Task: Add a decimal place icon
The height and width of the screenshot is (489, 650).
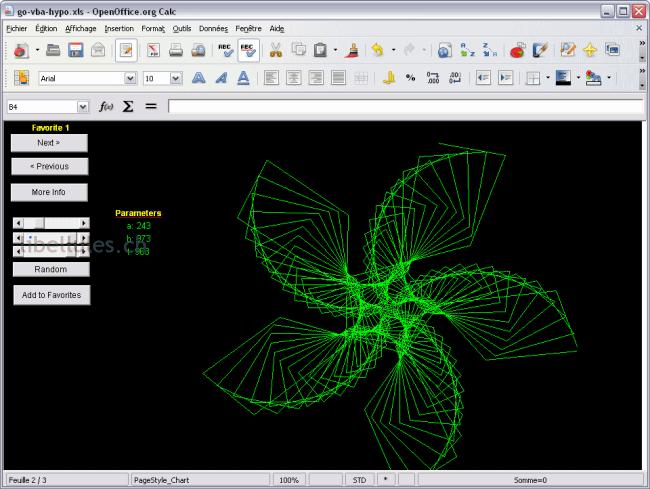Action: tap(433, 78)
